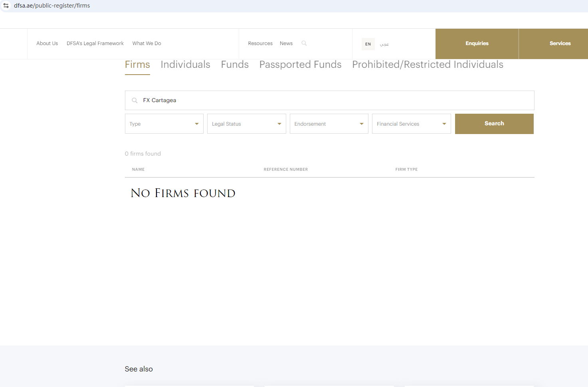Expand the Type dropdown
Viewport: 588px width, 387px height.
tap(164, 124)
